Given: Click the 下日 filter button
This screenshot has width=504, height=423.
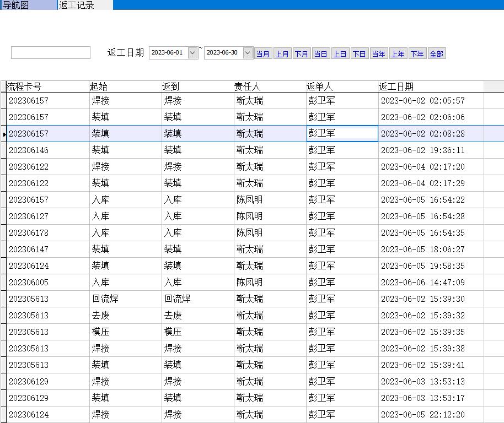Looking at the screenshot, I should 360,54.
